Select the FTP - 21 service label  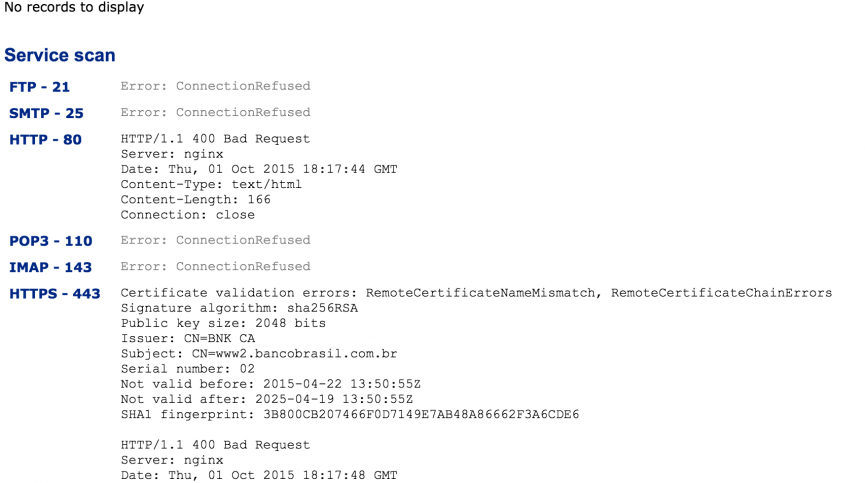tap(40, 87)
